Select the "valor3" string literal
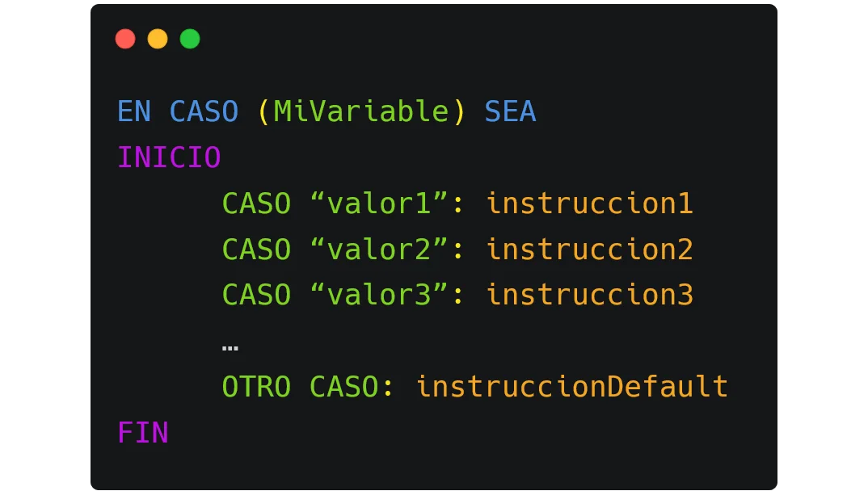This screenshot has width=868, height=491. click(379, 295)
